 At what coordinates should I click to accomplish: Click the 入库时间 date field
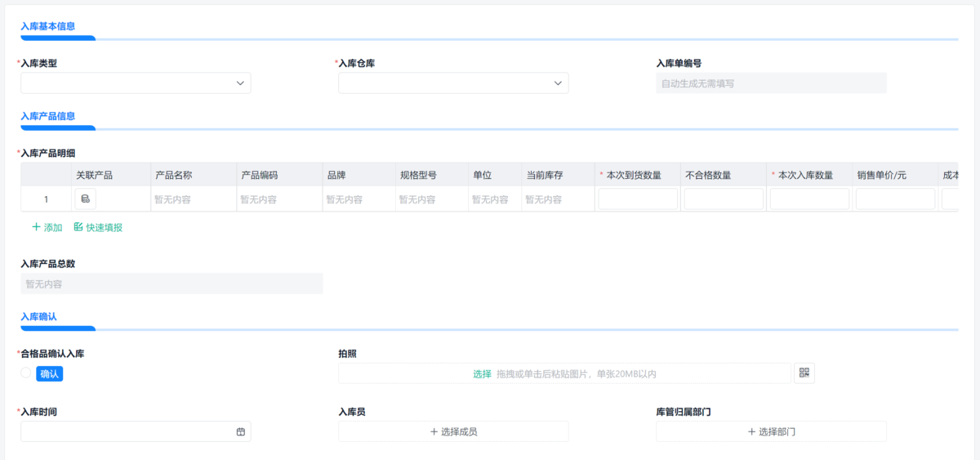tap(127, 431)
